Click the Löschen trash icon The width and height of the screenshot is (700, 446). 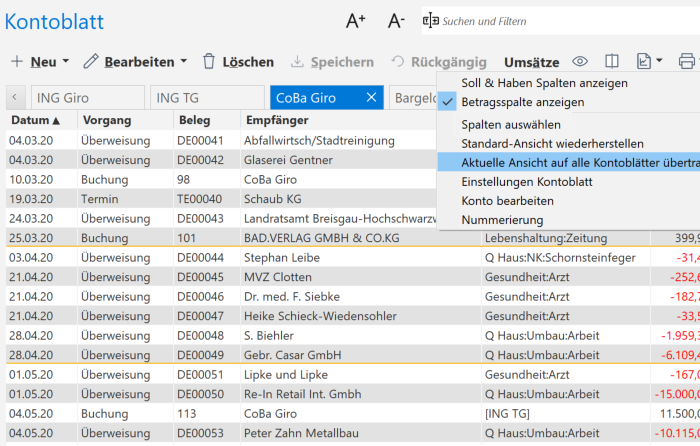pyautogui.click(x=209, y=62)
